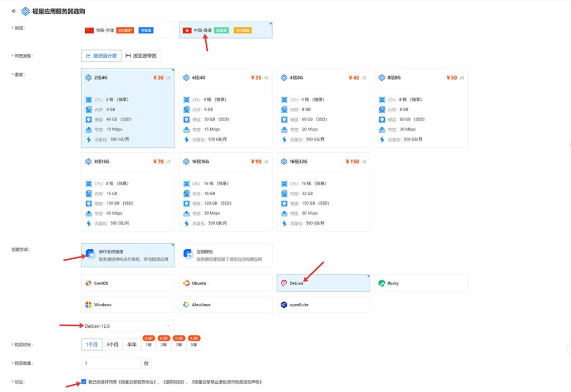Click the plan icon beside 2核4G

tap(88, 78)
